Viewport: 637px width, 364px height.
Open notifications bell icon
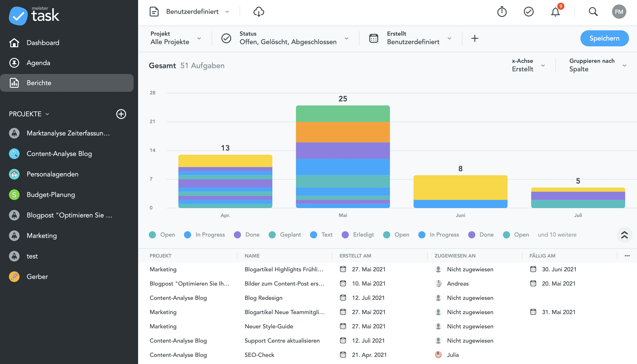point(555,12)
